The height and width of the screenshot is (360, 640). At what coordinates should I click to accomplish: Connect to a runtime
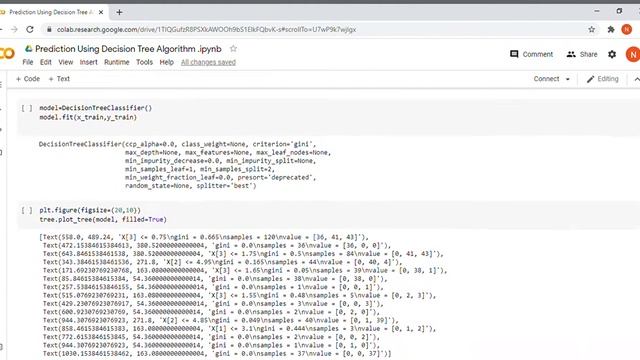click(546, 79)
